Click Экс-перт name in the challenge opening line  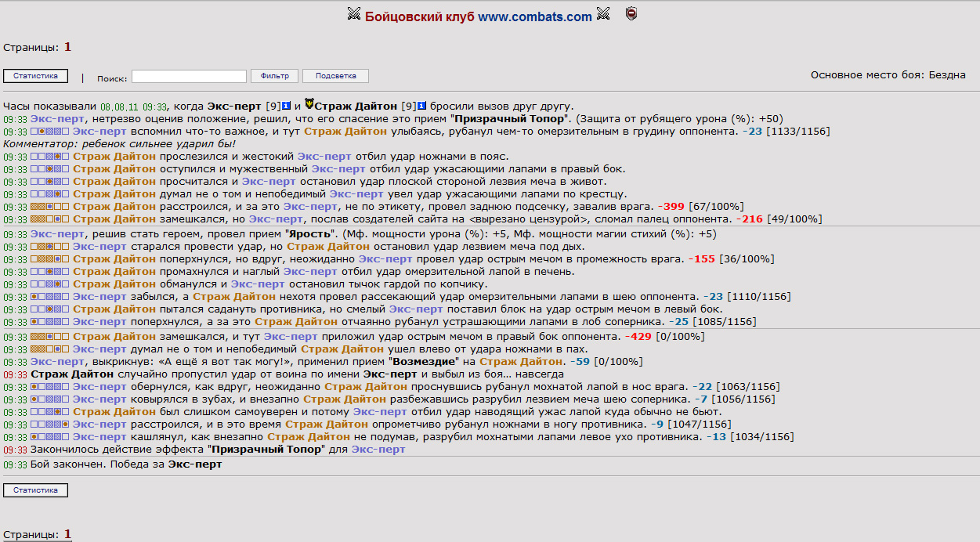click(235, 106)
